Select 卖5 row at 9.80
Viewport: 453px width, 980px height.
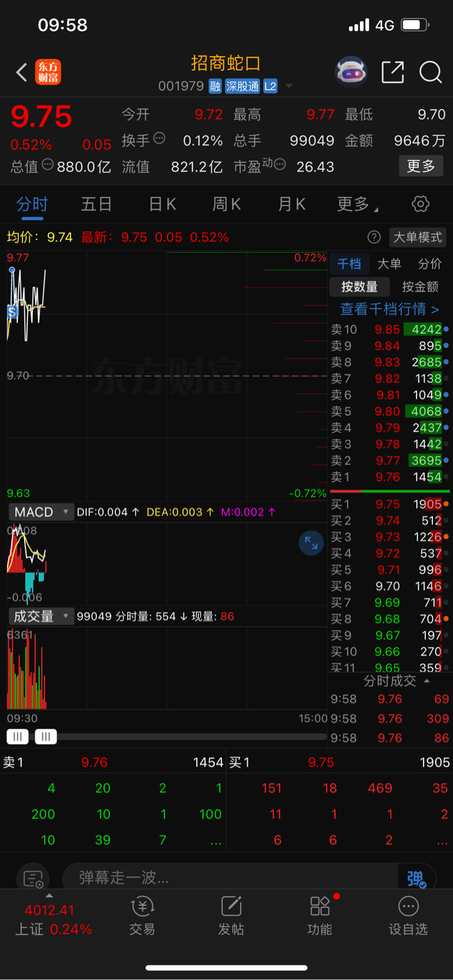tap(389, 411)
